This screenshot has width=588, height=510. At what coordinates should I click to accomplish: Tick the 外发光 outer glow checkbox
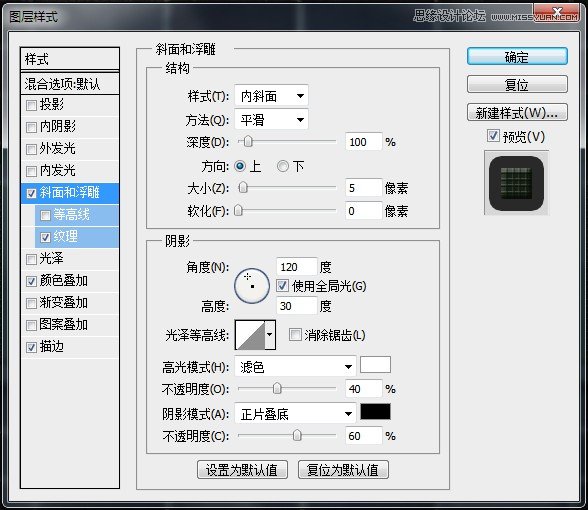click(x=32, y=149)
